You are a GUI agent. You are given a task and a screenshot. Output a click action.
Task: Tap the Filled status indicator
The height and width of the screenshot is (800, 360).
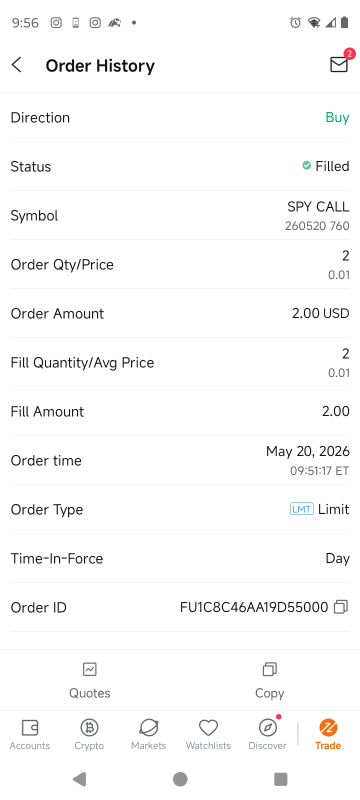[325, 166]
